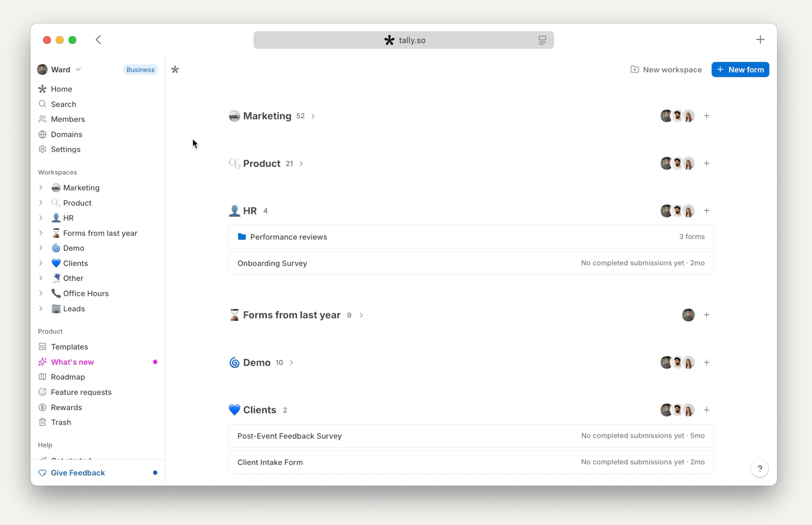Expand Marketing in the sidebar tree
The width and height of the screenshot is (812, 525).
40,187
